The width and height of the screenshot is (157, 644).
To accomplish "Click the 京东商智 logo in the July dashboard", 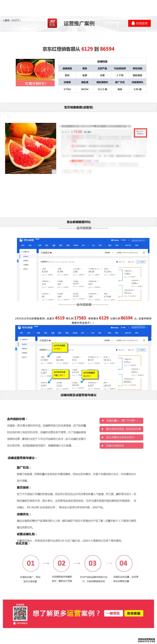I will (x=25, y=327).
